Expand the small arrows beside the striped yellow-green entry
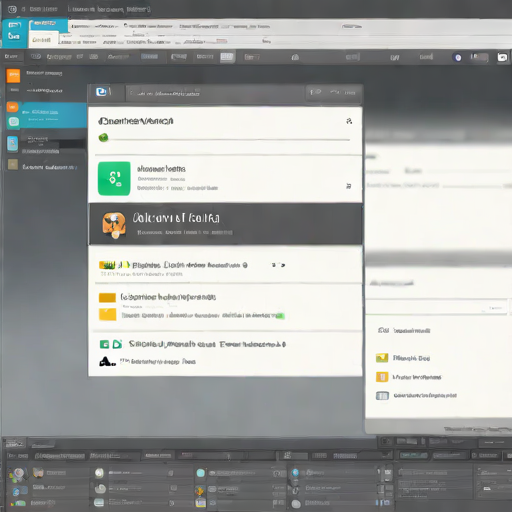Image resolution: width=512 pixels, height=512 pixels. coord(278,265)
